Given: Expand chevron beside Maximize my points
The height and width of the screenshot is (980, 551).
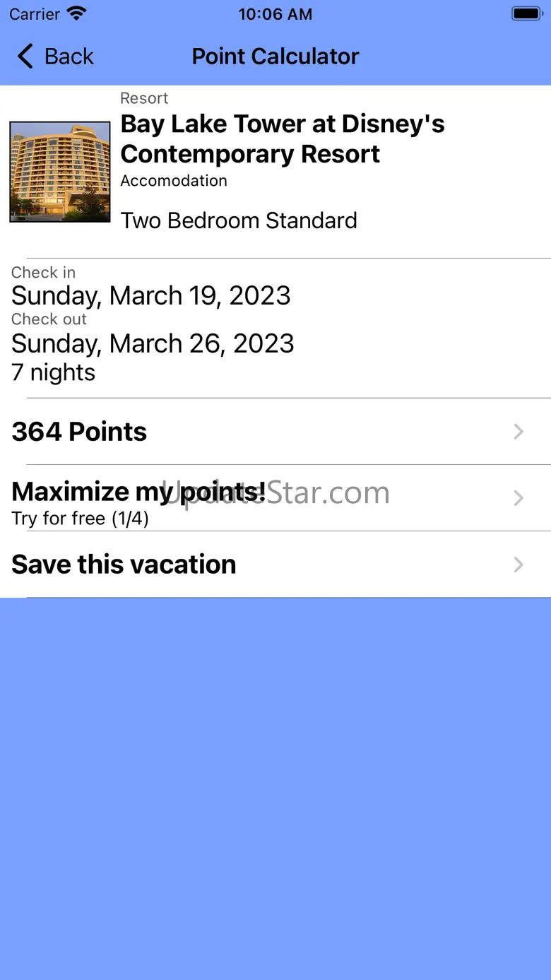Looking at the screenshot, I should [519, 498].
